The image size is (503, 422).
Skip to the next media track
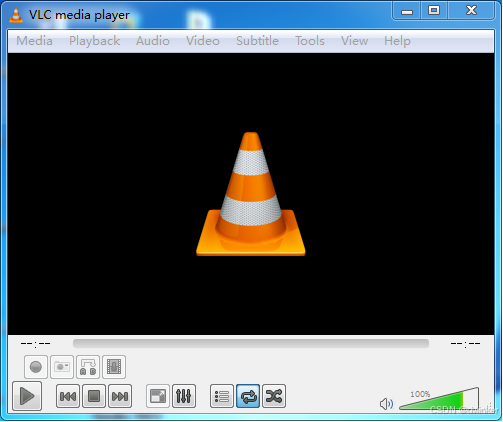click(120, 396)
